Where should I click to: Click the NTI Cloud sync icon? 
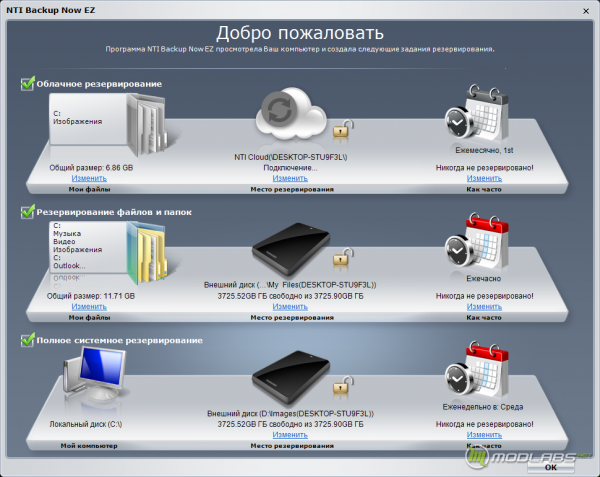pos(290,114)
